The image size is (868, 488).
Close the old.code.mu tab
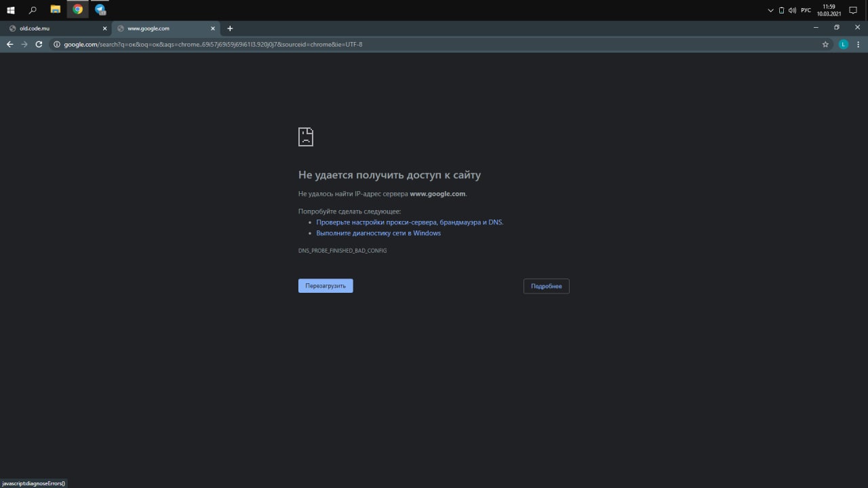click(x=104, y=28)
